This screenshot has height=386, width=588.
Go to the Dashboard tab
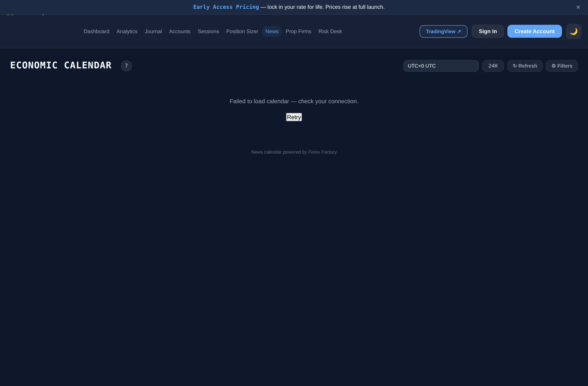96,31
